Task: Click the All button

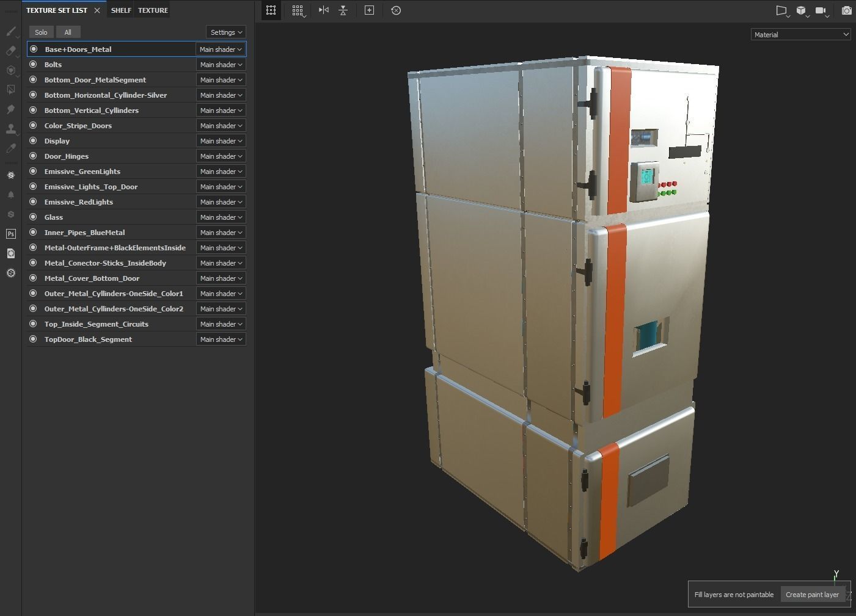Action: [68, 32]
